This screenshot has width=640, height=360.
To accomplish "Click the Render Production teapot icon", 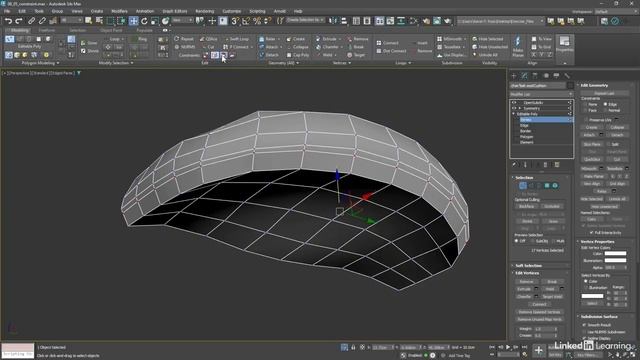I will (x=448, y=21).
